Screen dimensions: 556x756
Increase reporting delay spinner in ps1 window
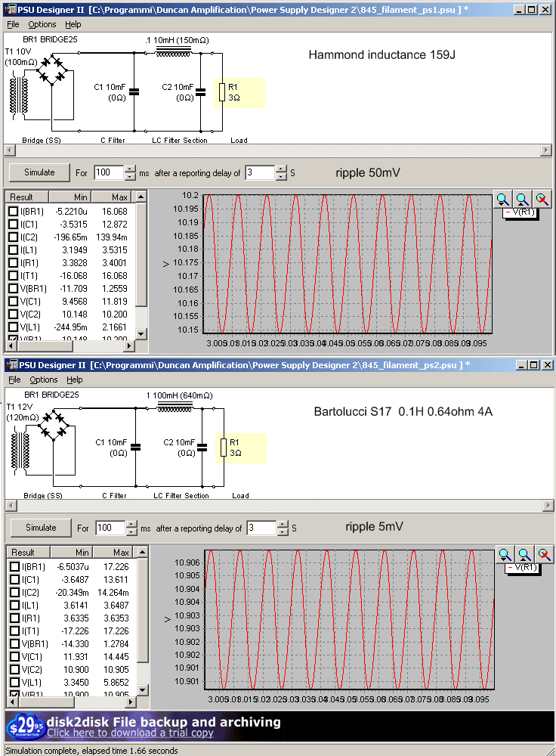[281, 169]
